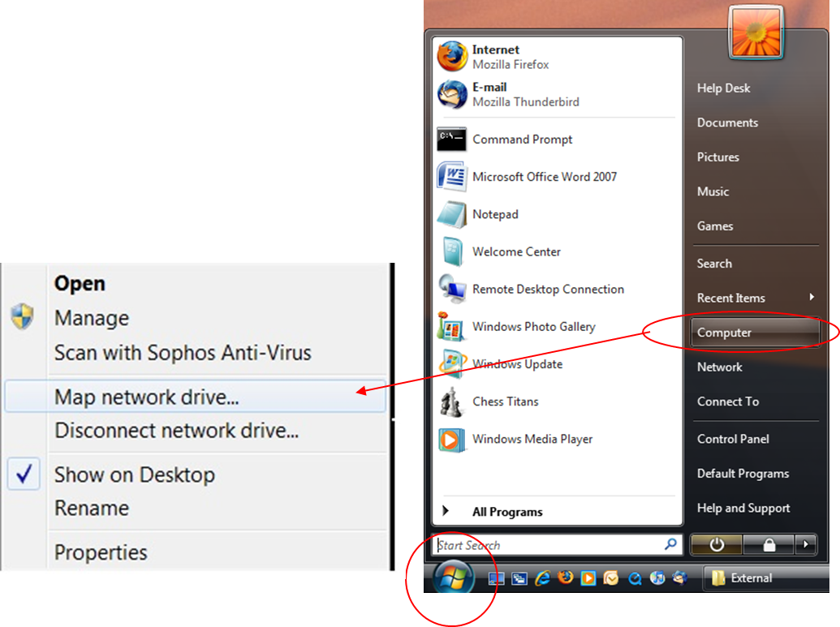Open Search from the start menu
Screen dimensions: 840x627
(x=714, y=264)
